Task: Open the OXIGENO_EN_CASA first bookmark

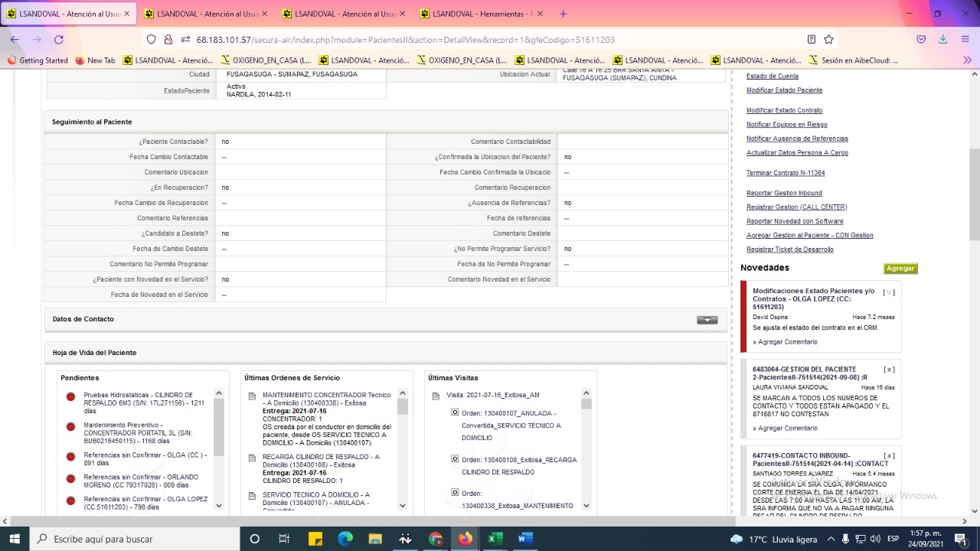Action: (x=266, y=60)
